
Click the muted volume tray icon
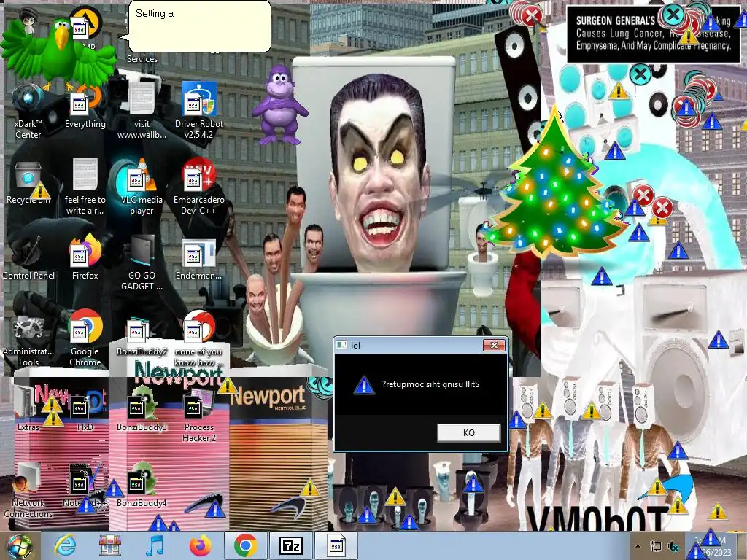(x=673, y=547)
